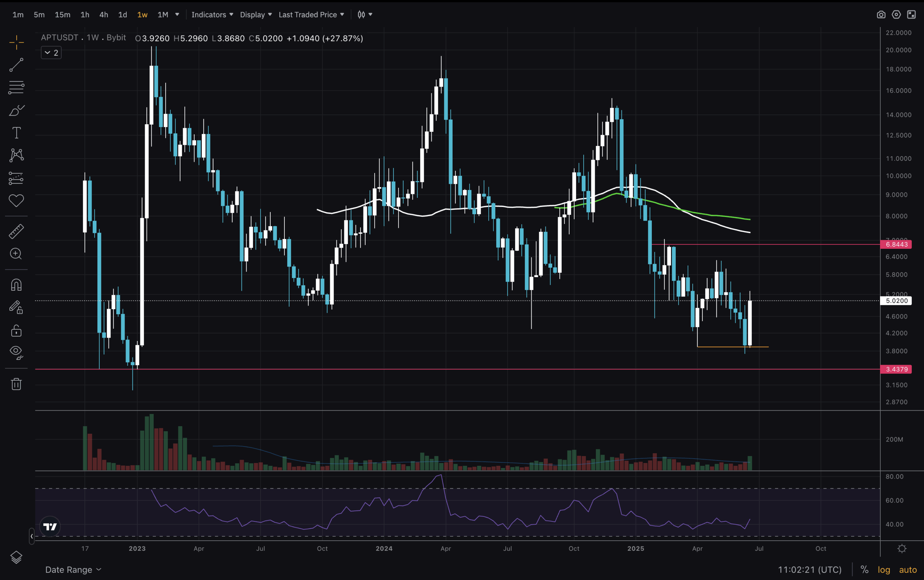Click the zoom in magnifier tool

(x=16, y=254)
